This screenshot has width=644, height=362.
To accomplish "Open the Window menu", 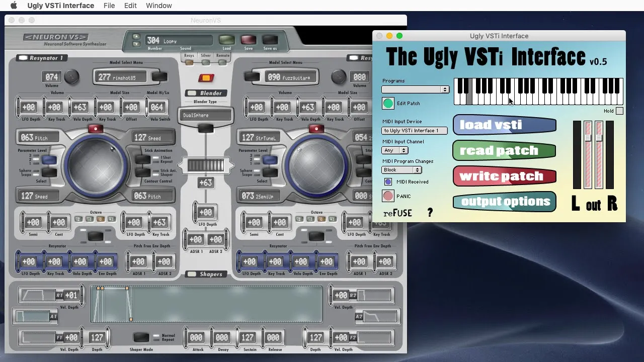I will 159,6.
